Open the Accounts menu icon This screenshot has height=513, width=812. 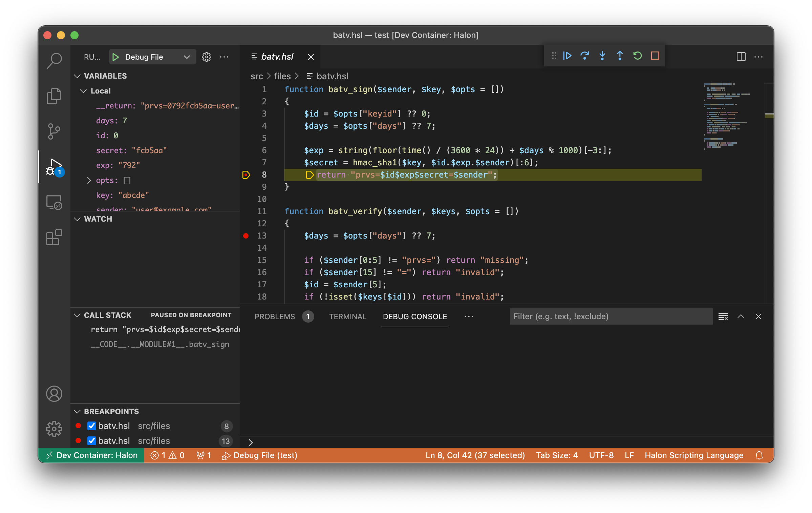pos(54,394)
